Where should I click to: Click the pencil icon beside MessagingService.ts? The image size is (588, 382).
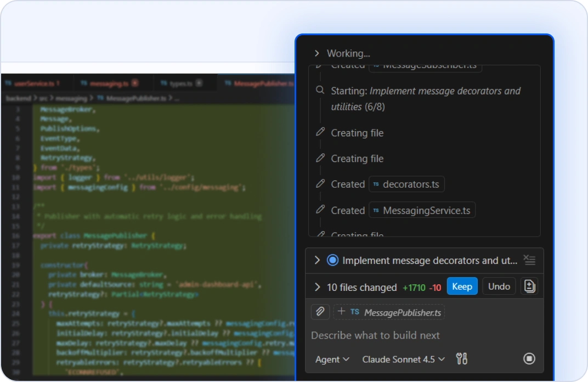tap(320, 210)
